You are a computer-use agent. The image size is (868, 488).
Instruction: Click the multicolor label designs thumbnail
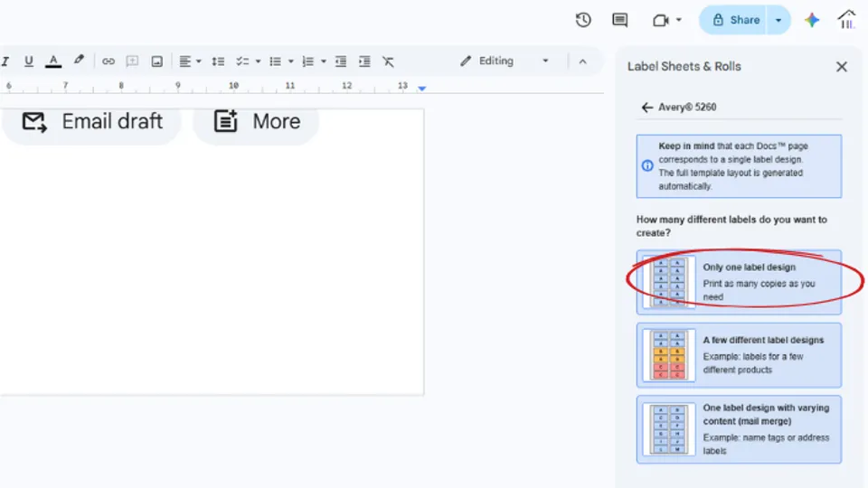(x=669, y=354)
